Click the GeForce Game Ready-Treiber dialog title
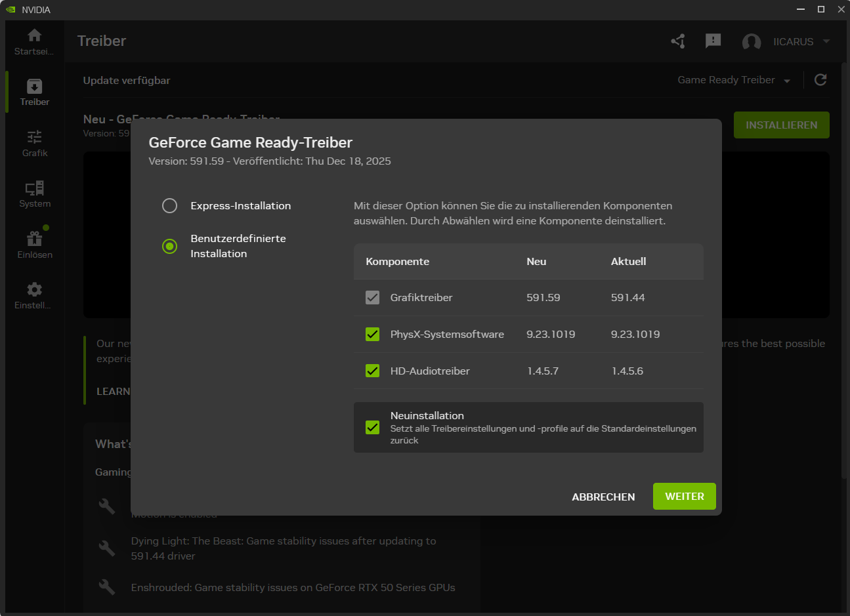 tap(251, 142)
